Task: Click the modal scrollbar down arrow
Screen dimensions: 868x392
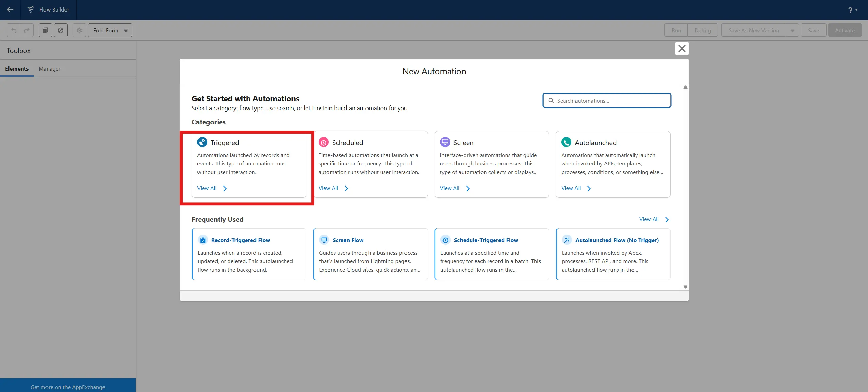Action: (x=685, y=287)
